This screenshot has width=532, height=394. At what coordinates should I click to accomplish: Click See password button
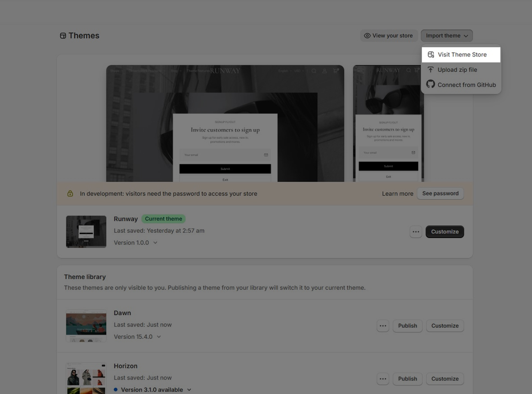click(x=440, y=193)
